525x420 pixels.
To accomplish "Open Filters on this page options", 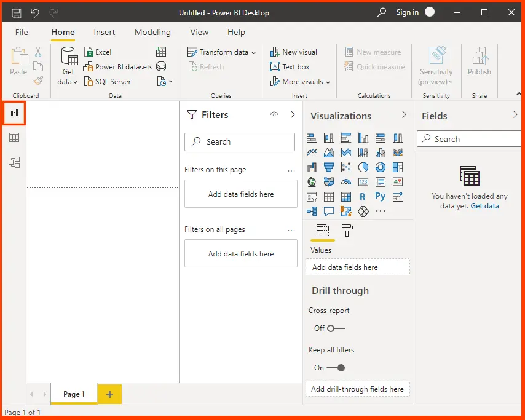I will (291, 170).
